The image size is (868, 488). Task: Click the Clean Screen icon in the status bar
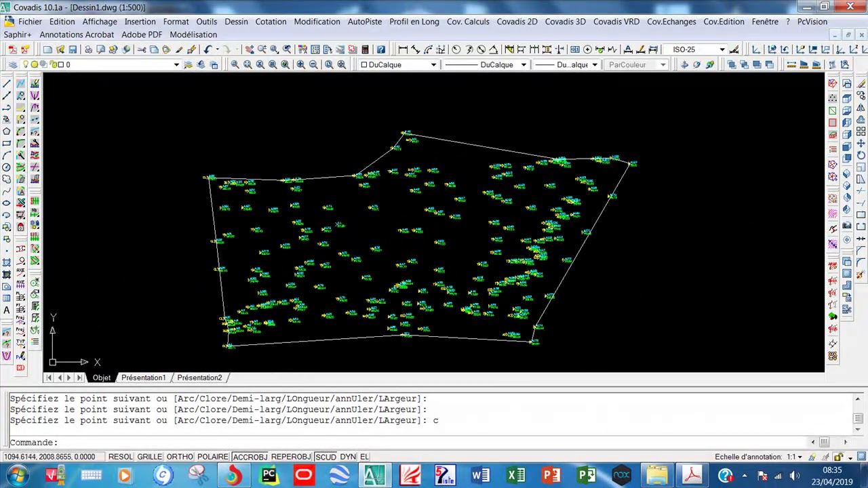[861, 456]
